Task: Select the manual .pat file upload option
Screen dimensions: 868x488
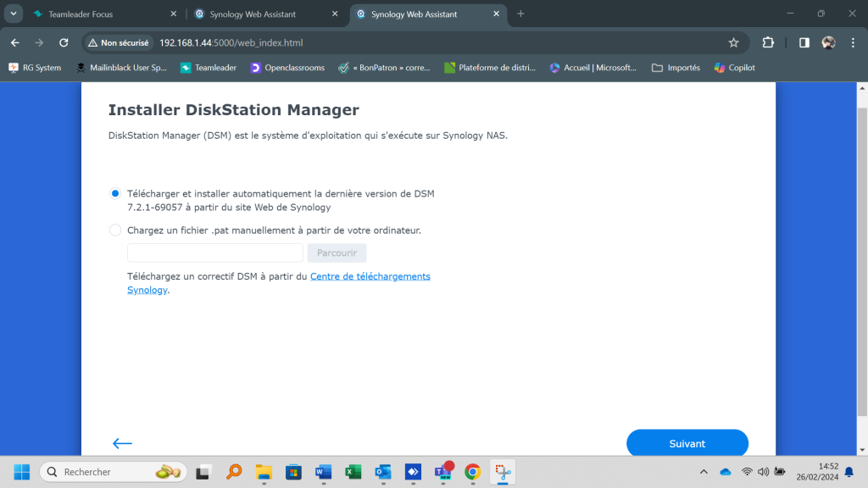Action: coord(115,230)
